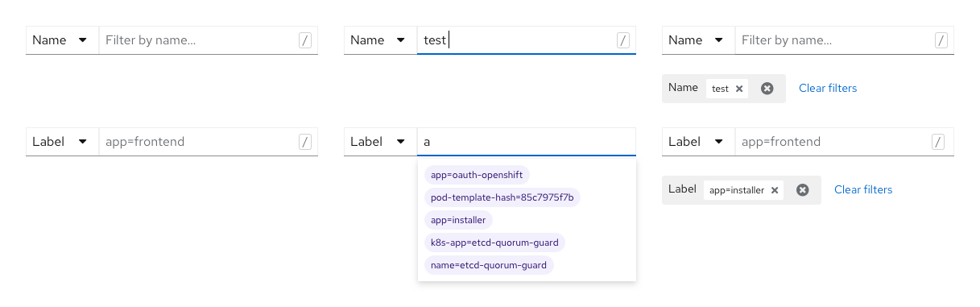
Task: Click slash icon in top-left Name filter field
Action: click(x=305, y=40)
